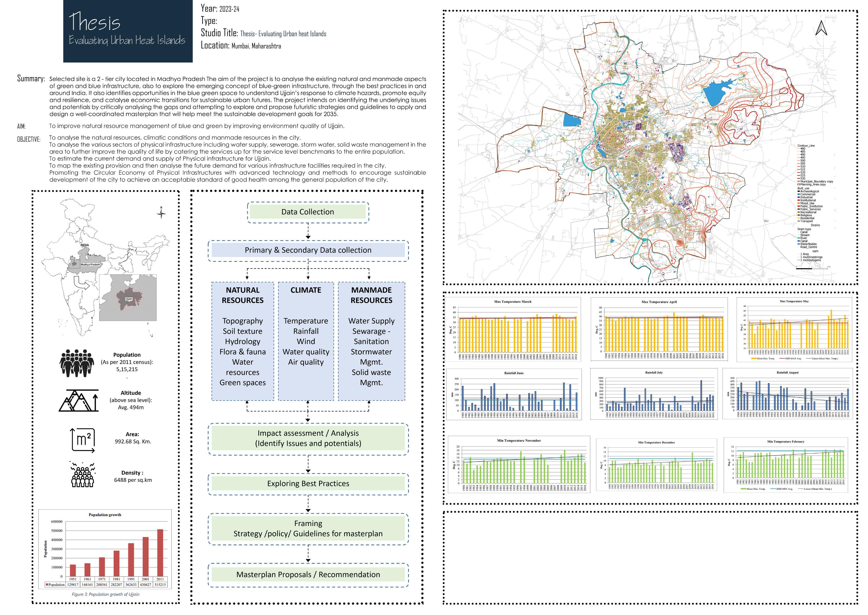The height and width of the screenshot is (615, 868).
Task: Click the WaterBodies legend swatch
Action: (x=799, y=244)
